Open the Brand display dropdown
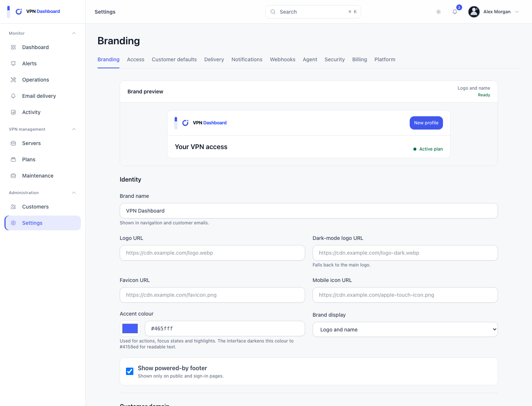532x406 pixels. tap(405, 330)
